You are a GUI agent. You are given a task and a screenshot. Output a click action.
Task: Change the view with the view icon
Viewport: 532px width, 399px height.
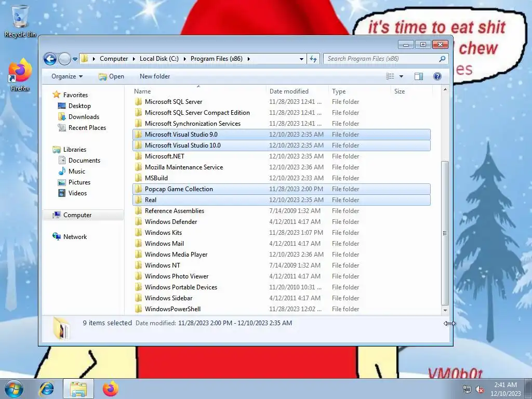[390, 76]
